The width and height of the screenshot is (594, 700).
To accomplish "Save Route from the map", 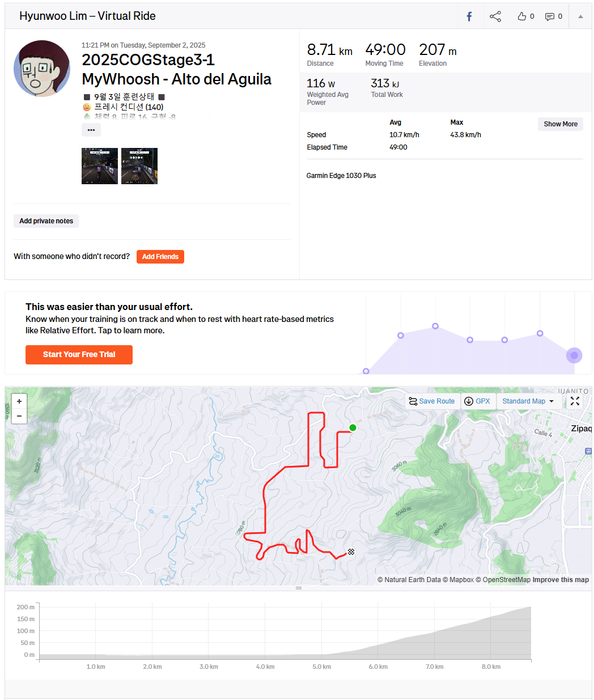I will click(432, 401).
